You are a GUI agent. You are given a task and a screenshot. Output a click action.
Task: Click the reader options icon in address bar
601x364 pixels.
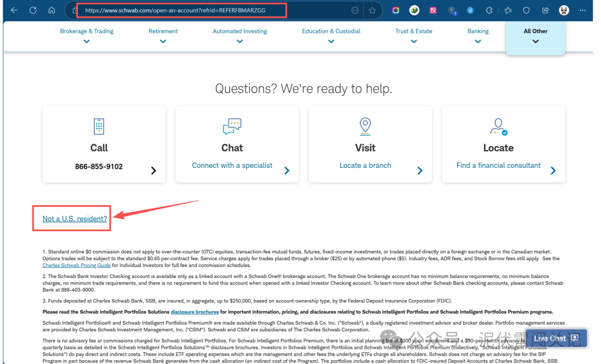[355, 11]
